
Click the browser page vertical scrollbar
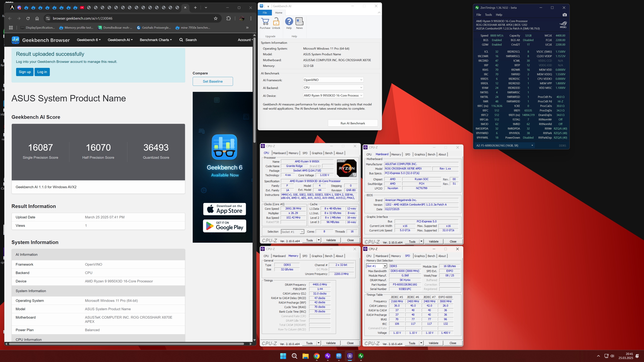254,90
